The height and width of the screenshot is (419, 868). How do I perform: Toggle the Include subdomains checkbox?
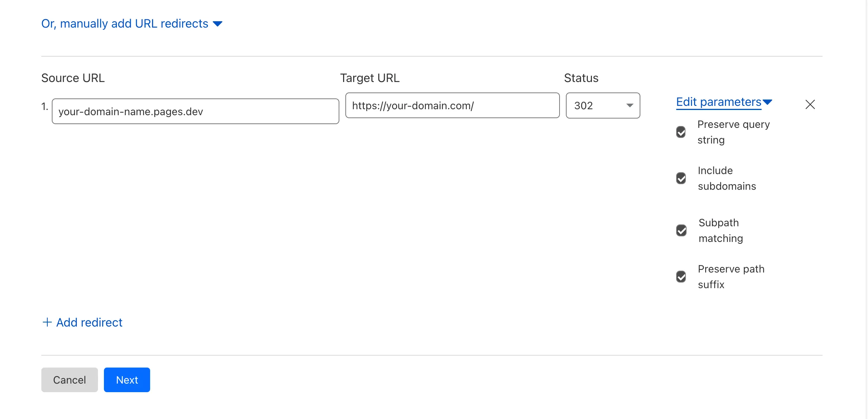[x=681, y=178]
